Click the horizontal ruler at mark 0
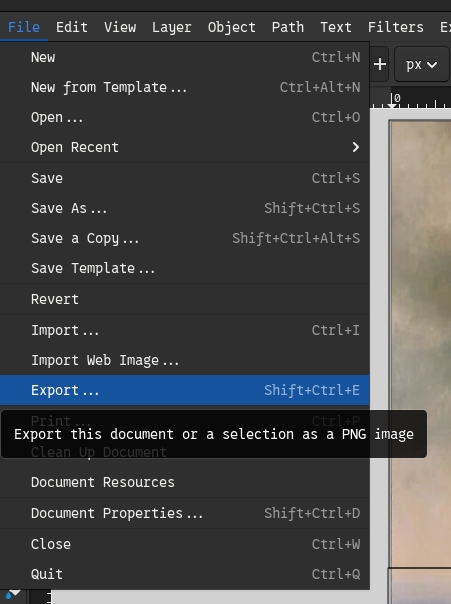The width and height of the screenshot is (451, 604). click(393, 99)
